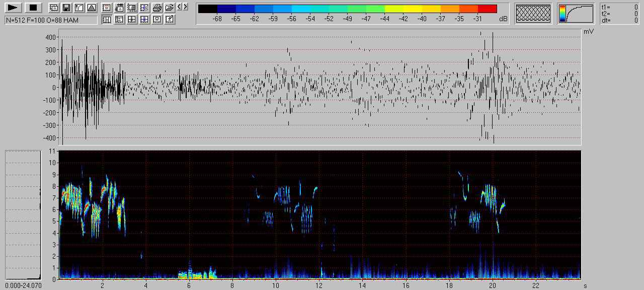Click the right arrow navigation button
644x290 pixels.
[x=186, y=7]
